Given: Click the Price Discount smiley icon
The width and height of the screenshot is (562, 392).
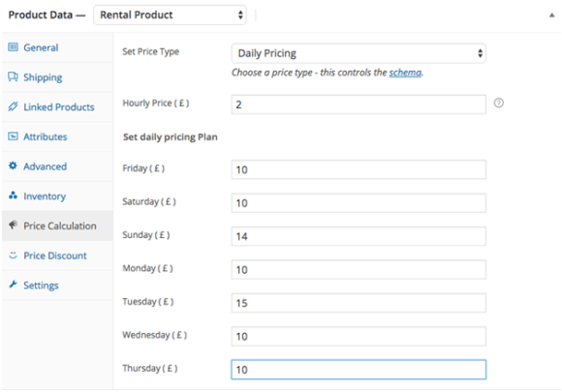Looking at the screenshot, I should [x=13, y=255].
